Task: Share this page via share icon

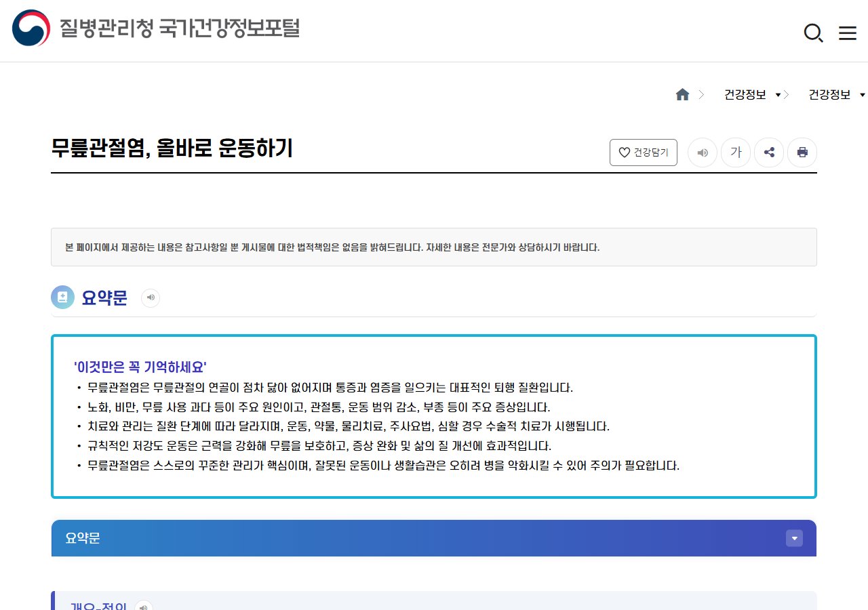Action: click(769, 152)
